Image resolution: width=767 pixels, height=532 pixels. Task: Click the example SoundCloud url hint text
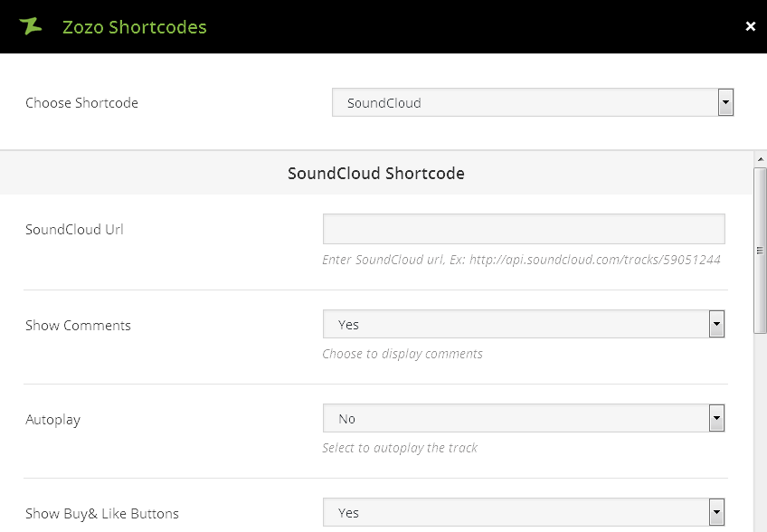[521, 260]
